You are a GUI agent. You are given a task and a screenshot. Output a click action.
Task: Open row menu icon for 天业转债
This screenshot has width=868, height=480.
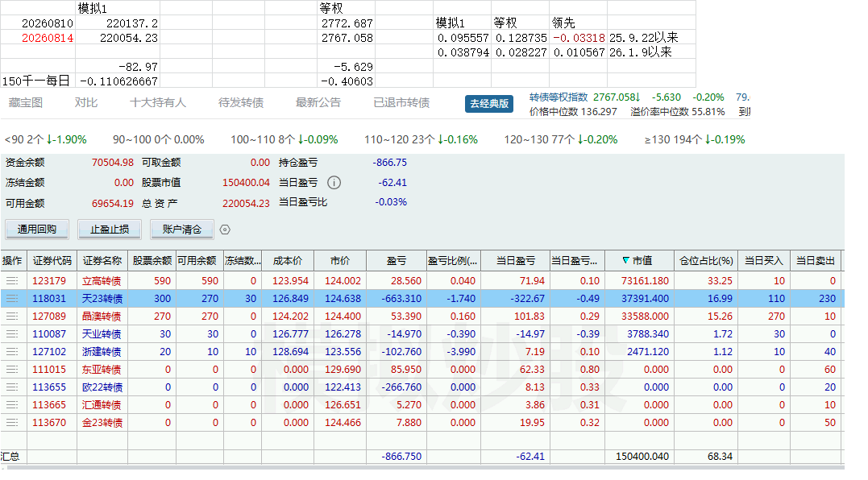[x=11, y=334]
